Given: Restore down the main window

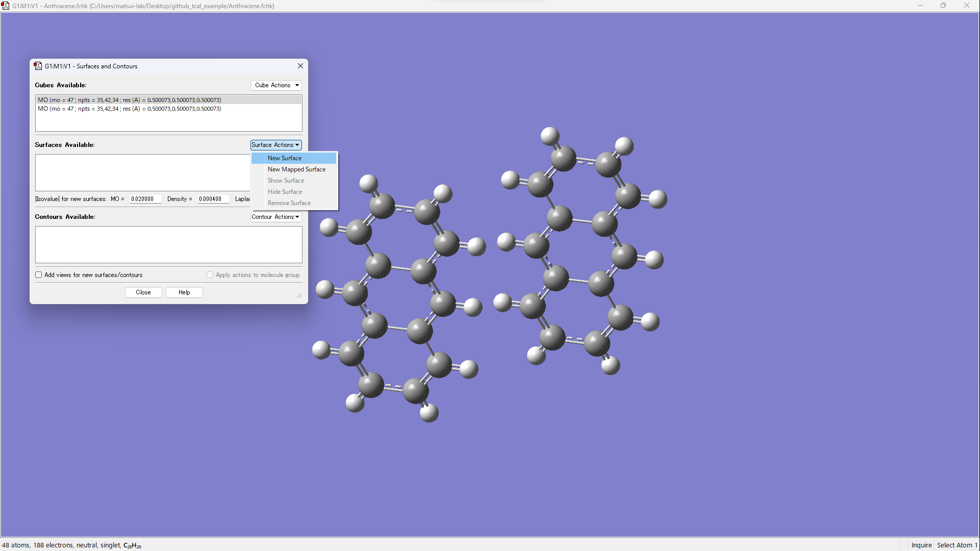Looking at the screenshot, I should tap(943, 6).
